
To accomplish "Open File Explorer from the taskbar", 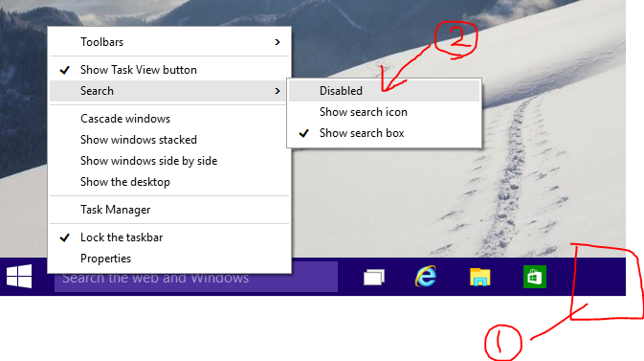I will pyautogui.click(x=479, y=277).
